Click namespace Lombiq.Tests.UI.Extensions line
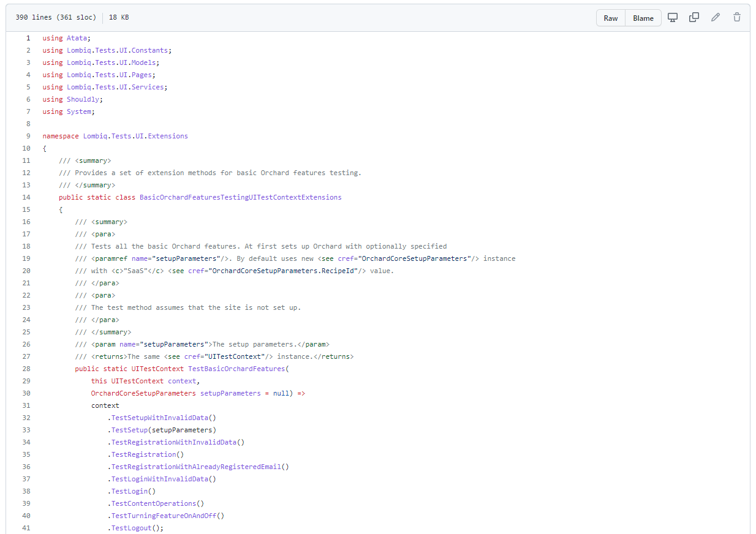Screen dimensions: 756x534 point(115,136)
